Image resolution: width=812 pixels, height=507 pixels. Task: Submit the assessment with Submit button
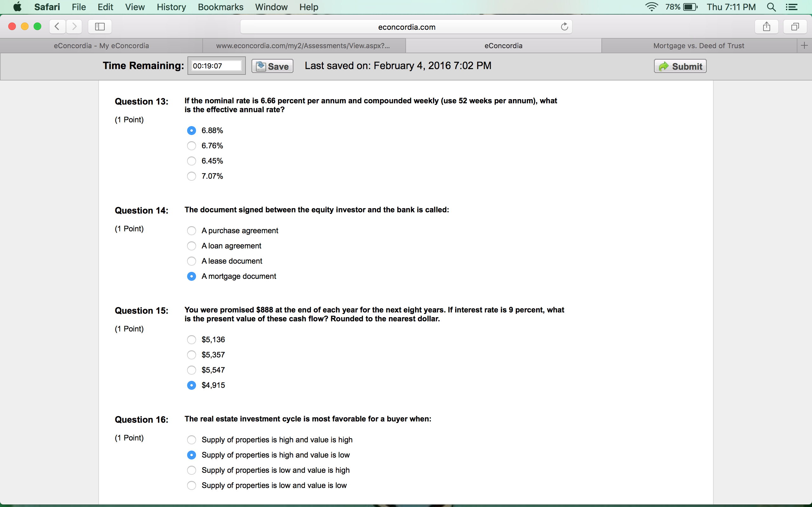tap(680, 66)
